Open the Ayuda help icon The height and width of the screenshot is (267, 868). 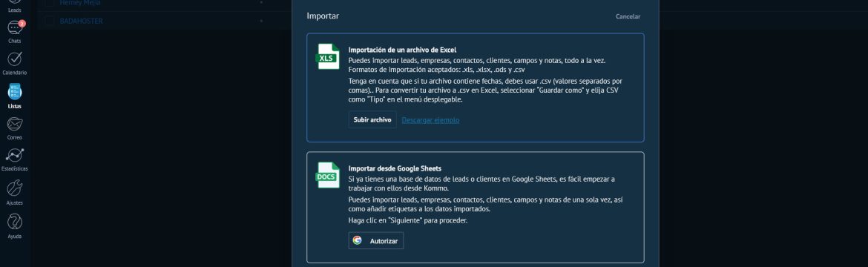click(14, 225)
